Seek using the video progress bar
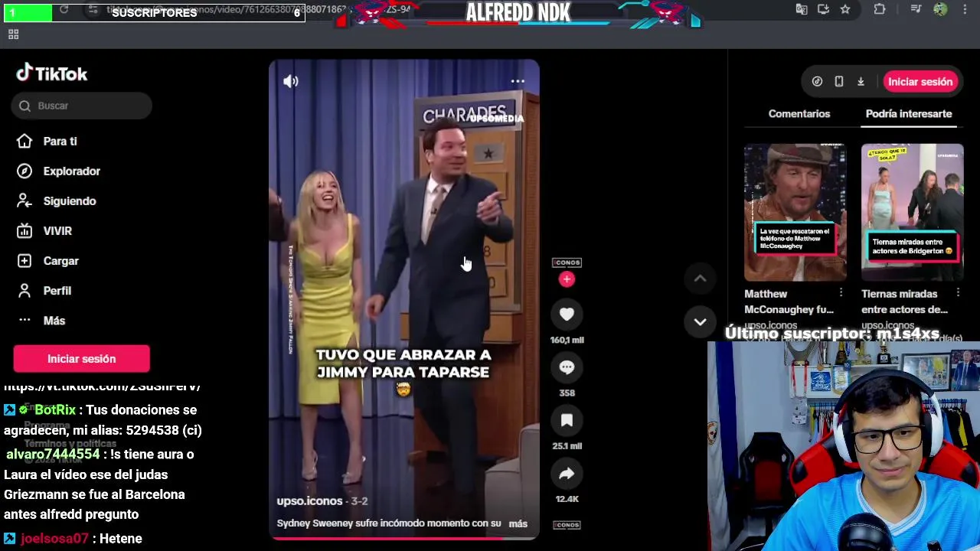This screenshot has width=980, height=551. (x=403, y=538)
